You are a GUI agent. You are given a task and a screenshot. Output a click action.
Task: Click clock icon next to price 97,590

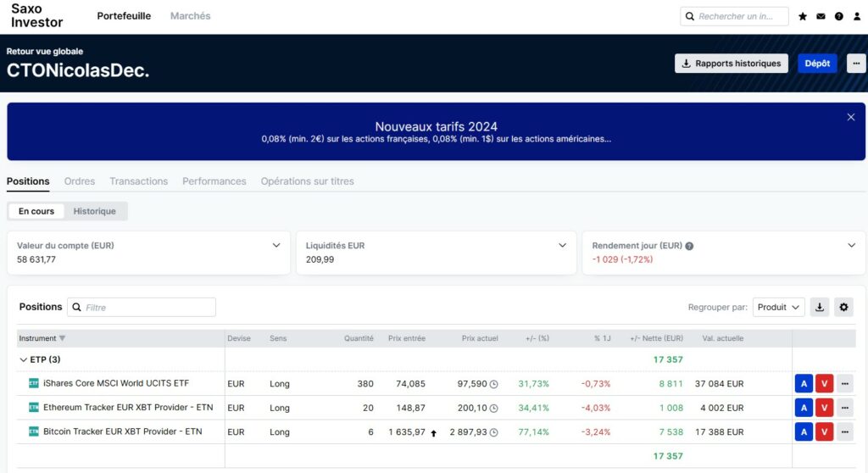pyautogui.click(x=494, y=384)
